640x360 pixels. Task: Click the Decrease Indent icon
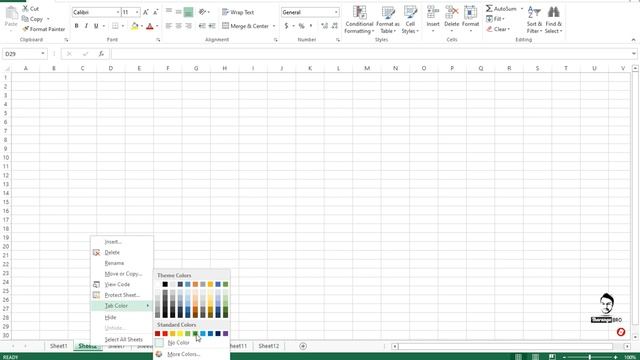point(202,26)
